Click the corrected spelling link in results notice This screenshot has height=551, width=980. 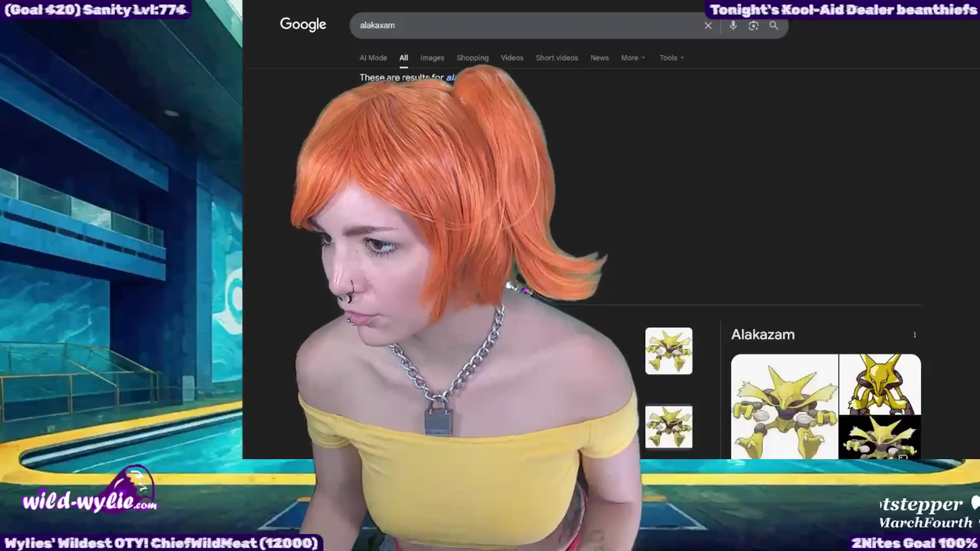tap(451, 78)
